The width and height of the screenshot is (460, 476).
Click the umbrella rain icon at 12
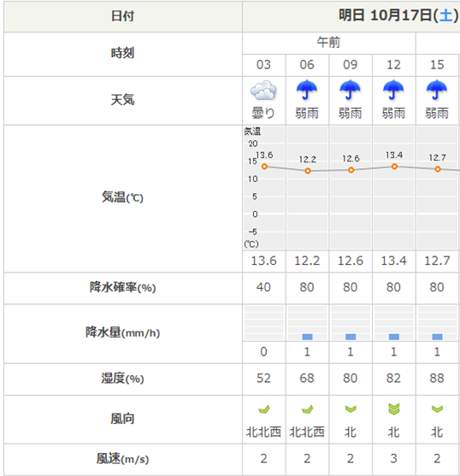[x=393, y=90]
